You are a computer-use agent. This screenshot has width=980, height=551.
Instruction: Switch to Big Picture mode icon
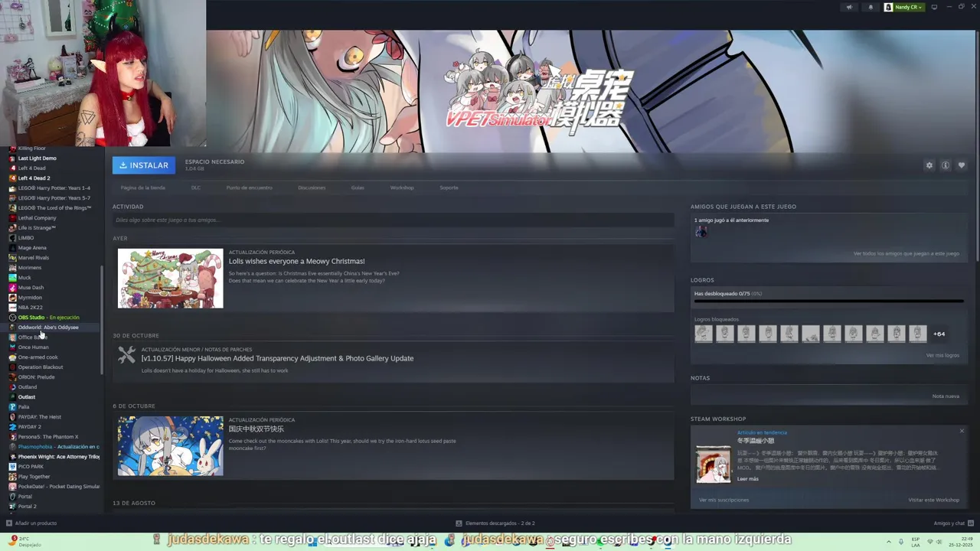pos(934,7)
